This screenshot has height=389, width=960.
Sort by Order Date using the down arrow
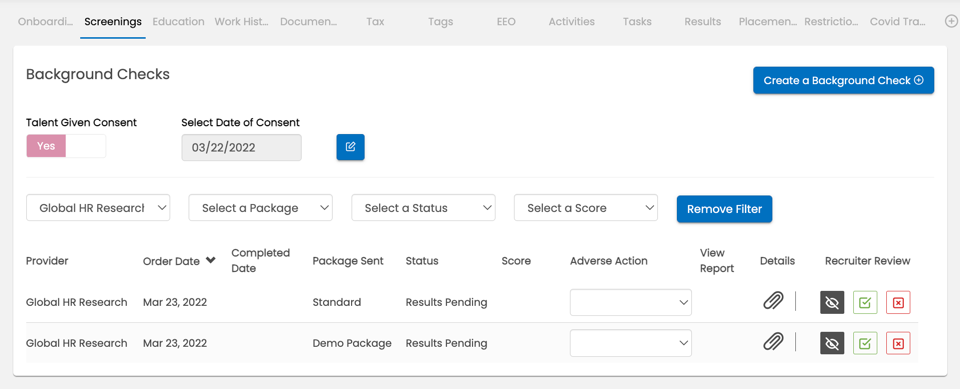click(x=211, y=260)
